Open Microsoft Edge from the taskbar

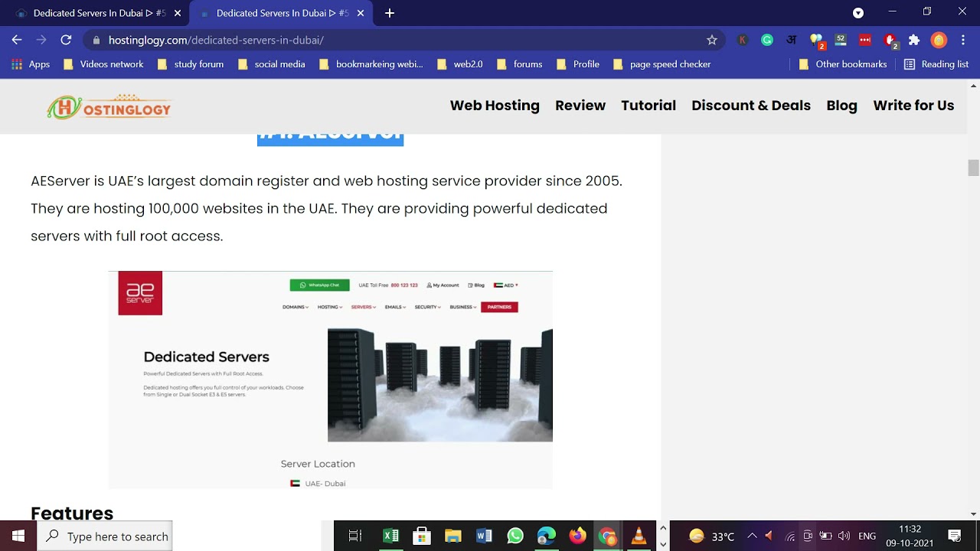[x=546, y=536]
